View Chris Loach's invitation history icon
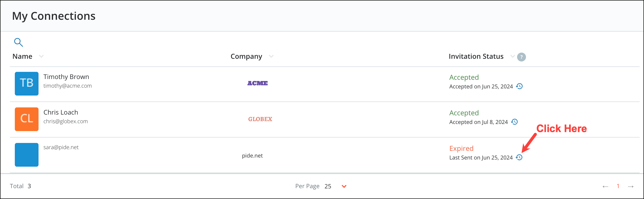 pos(515,122)
